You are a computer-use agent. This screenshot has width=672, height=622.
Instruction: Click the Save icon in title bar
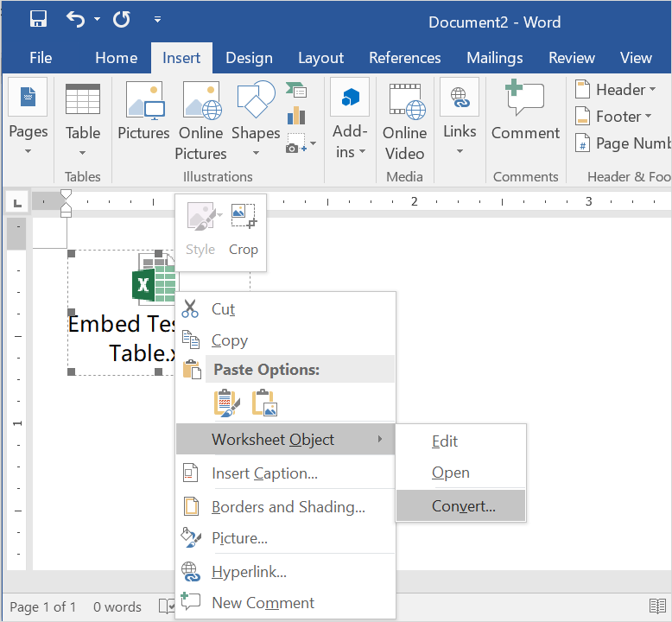click(x=39, y=19)
